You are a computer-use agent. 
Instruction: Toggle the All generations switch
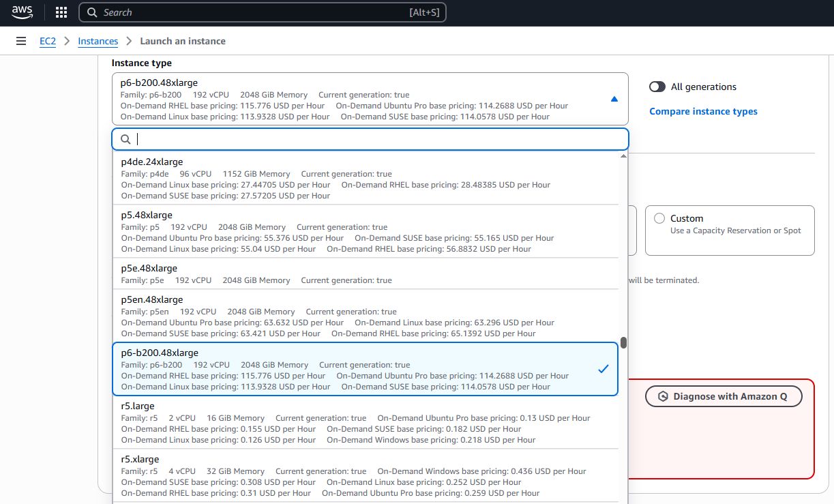tap(657, 87)
